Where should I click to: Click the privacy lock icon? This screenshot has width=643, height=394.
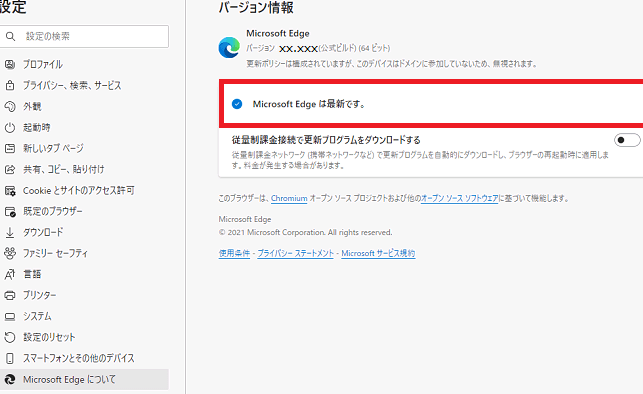pos(10,85)
